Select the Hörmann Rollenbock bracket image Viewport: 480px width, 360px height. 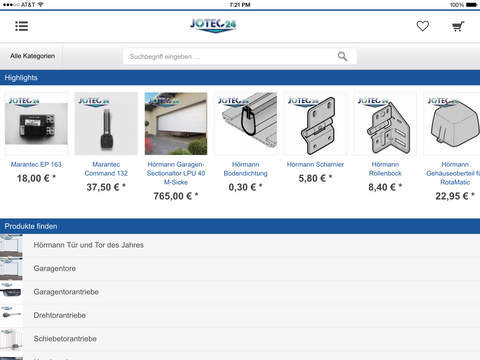tap(385, 124)
